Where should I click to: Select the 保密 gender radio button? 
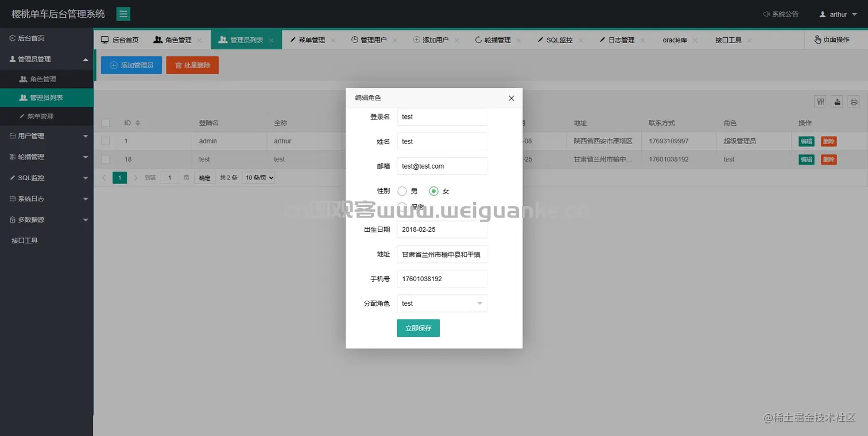pos(402,207)
